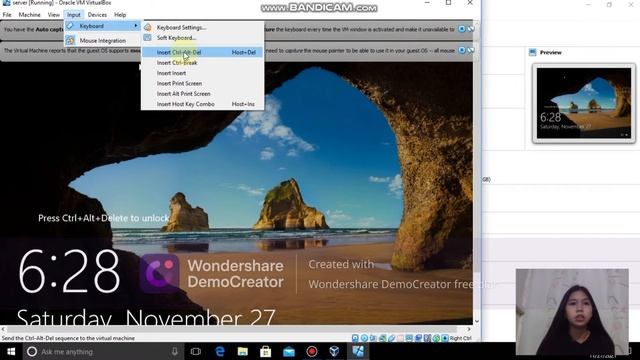Image resolution: width=640 pixels, height=360 pixels.
Task: Click the Windows Start button
Action: 11,351
